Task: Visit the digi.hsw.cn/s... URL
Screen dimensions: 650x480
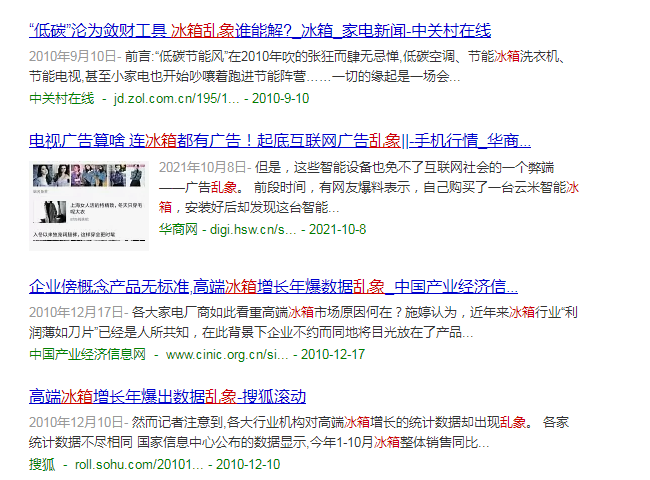Action: click(253, 229)
